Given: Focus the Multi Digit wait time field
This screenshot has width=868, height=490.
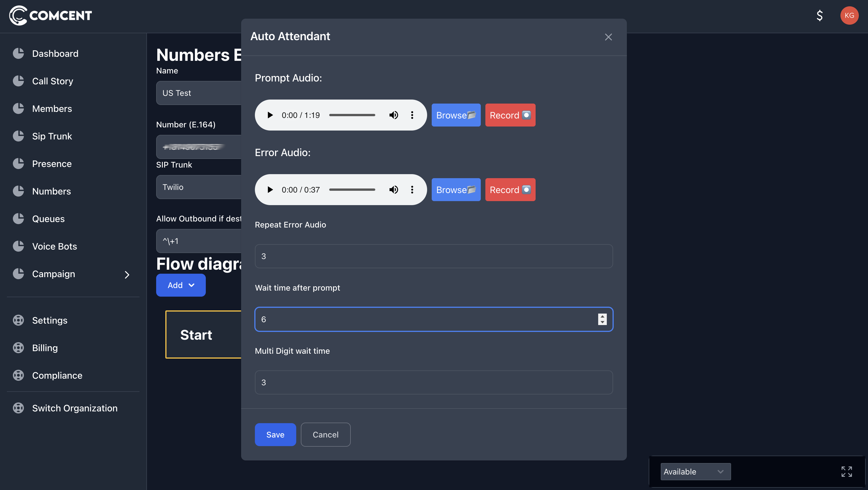Looking at the screenshot, I should tap(434, 382).
